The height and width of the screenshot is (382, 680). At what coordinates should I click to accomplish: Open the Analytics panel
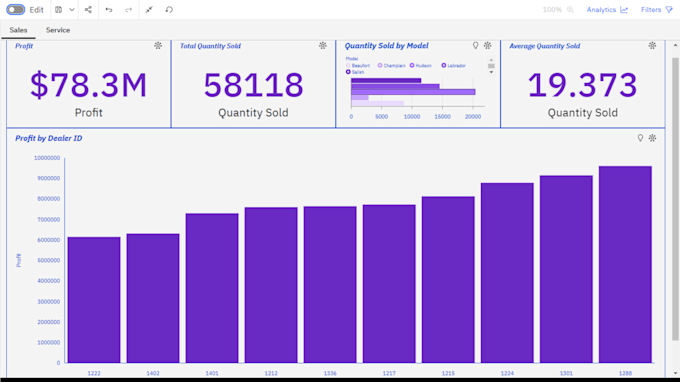click(607, 10)
